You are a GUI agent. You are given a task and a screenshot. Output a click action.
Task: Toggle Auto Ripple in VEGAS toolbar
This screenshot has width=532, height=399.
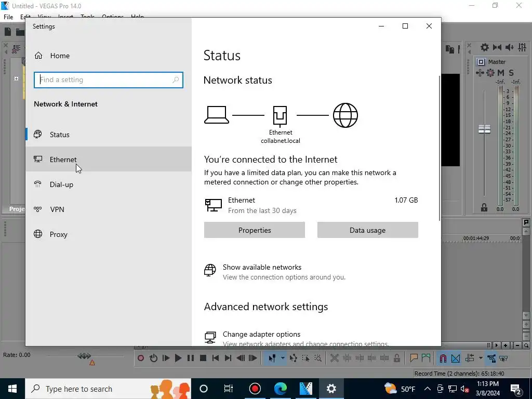point(470,358)
